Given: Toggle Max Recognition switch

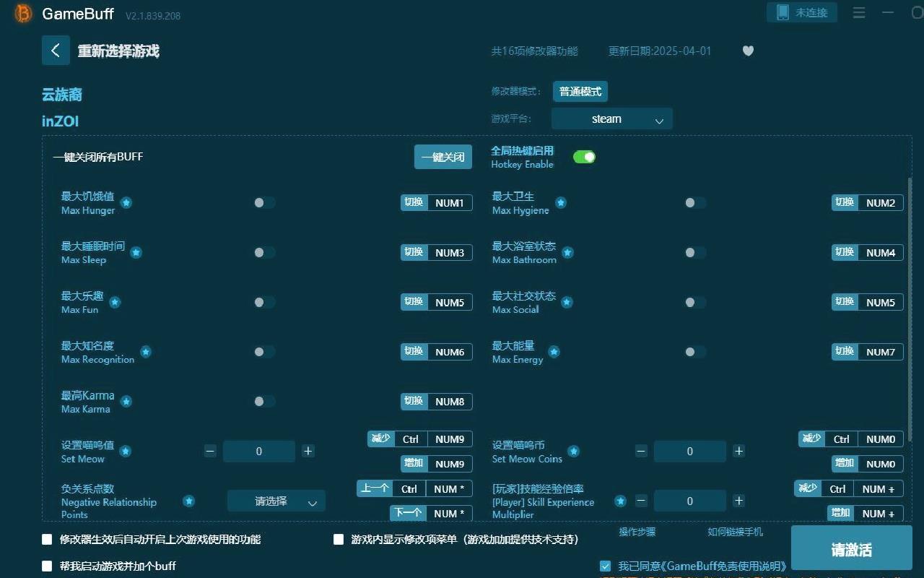Looking at the screenshot, I should point(264,352).
